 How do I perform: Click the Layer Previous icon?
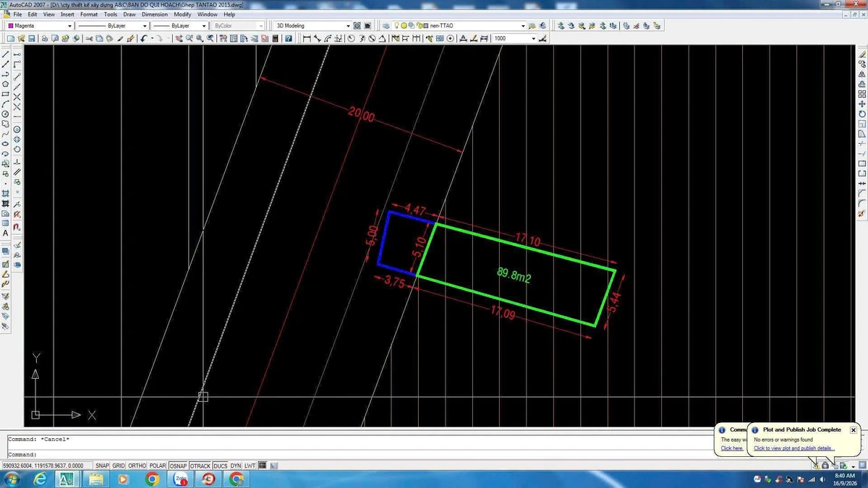coord(542,25)
